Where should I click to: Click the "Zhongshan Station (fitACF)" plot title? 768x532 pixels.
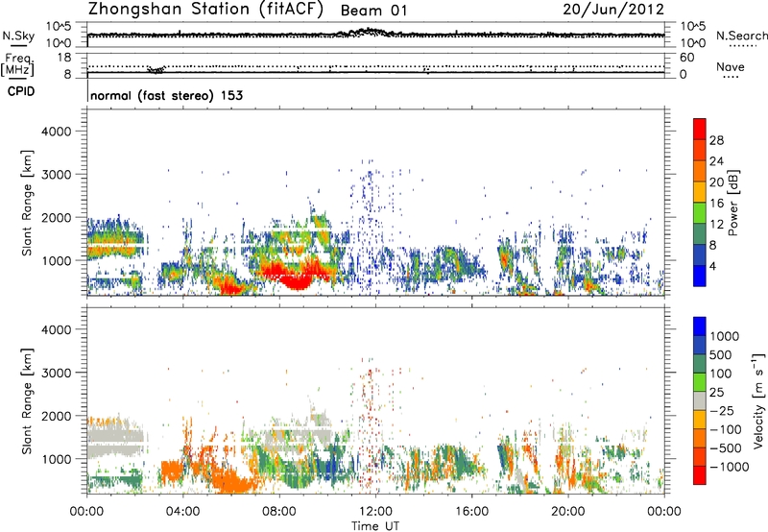(206, 10)
